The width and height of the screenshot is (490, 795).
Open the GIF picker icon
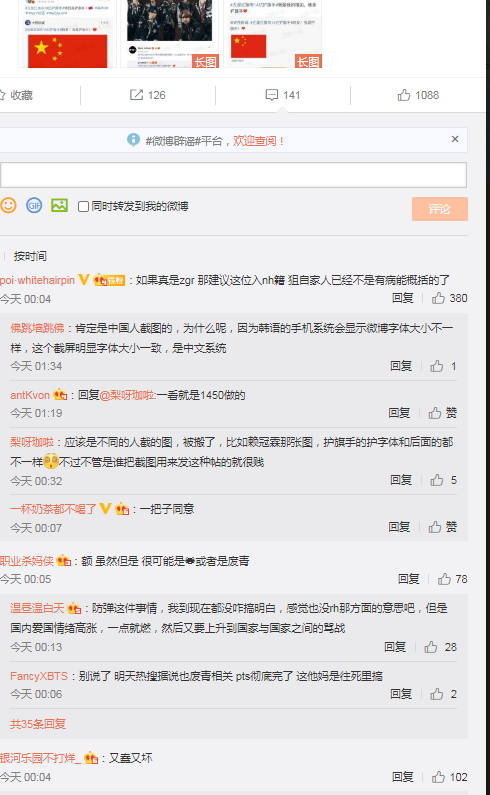click(34, 205)
